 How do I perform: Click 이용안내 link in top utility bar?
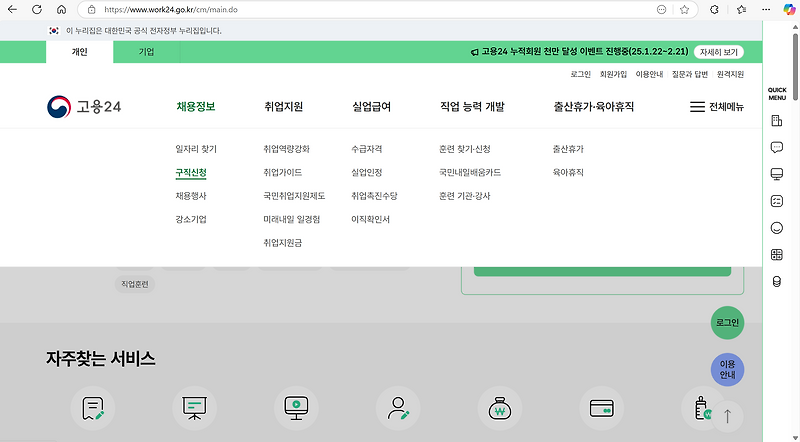[649, 75]
